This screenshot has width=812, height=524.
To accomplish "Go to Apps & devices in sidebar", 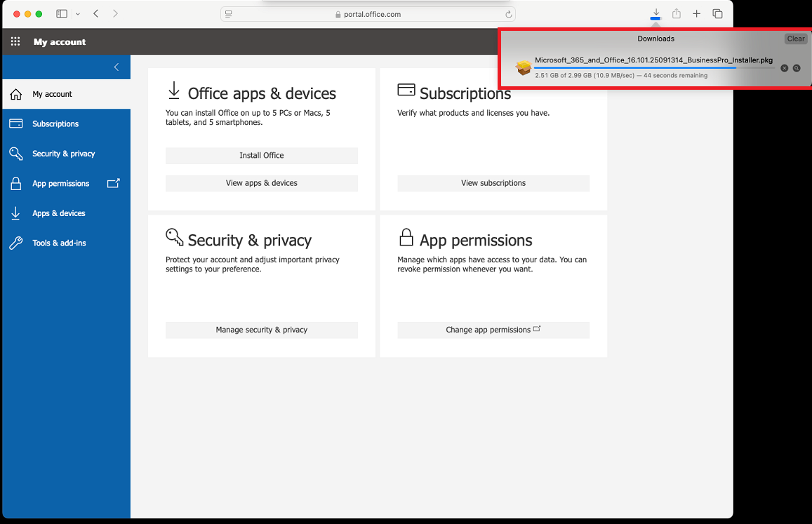I will pyautogui.click(x=58, y=213).
